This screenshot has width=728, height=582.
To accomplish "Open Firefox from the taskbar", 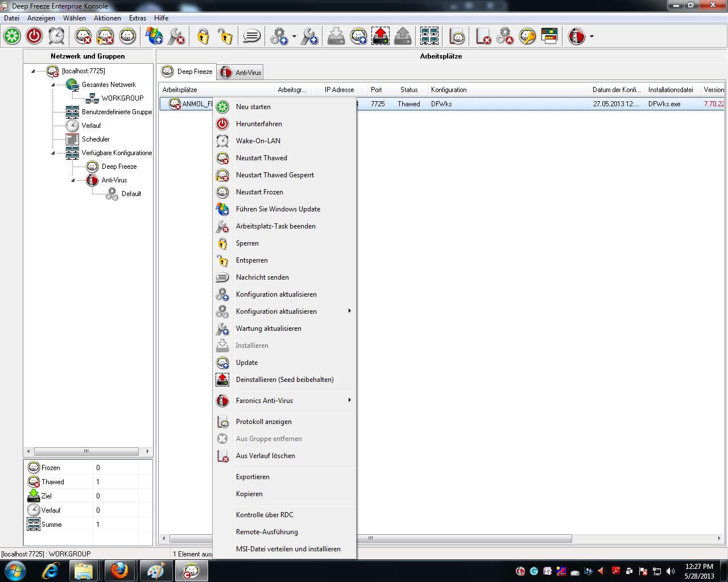I will click(x=119, y=570).
